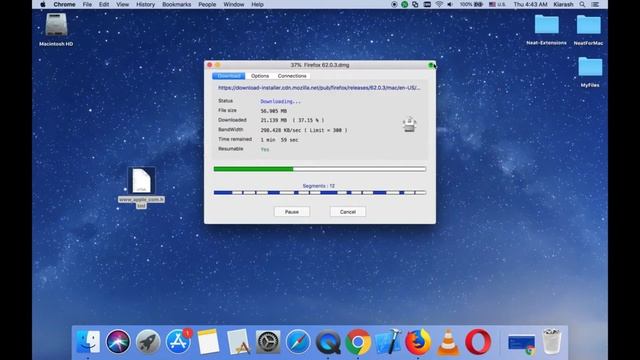Open Wi-Fi status menu
Viewport: 640px width, 360px height.
tap(439, 4)
